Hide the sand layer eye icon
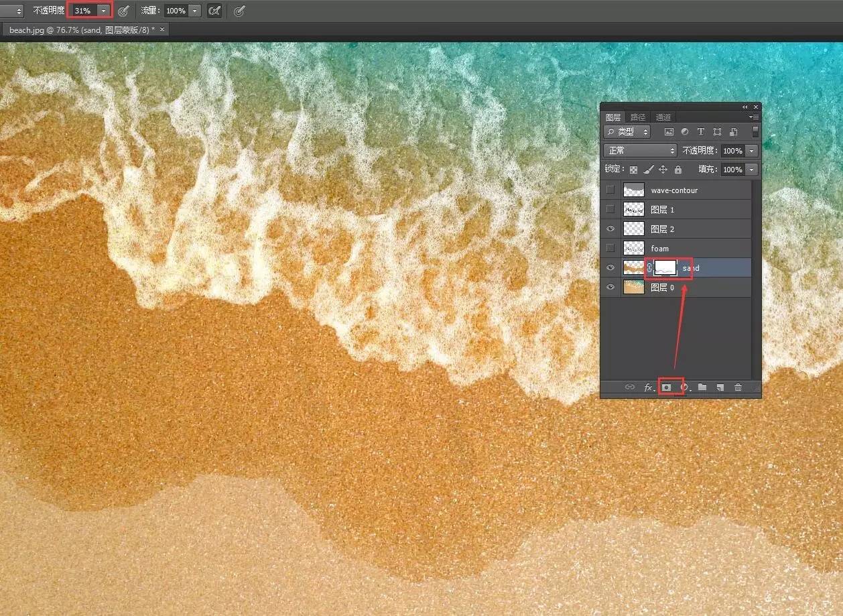The width and height of the screenshot is (843, 616). click(x=610, y=268)
